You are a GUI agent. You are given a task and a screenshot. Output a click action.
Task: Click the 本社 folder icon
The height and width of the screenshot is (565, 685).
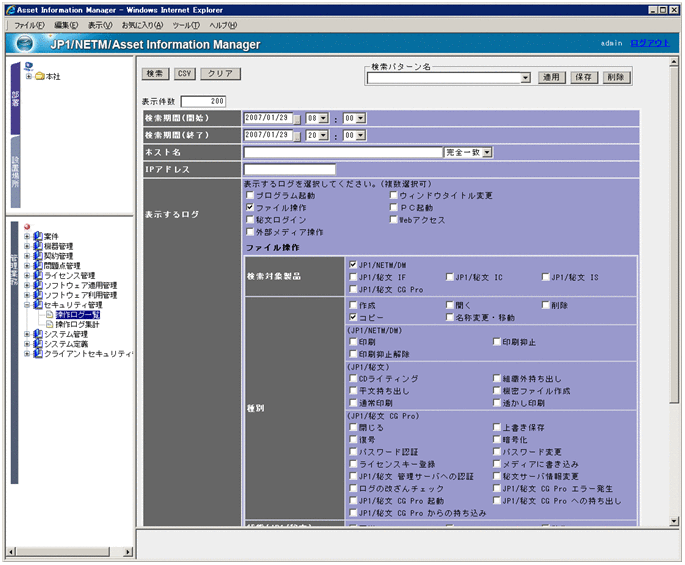pos(40,76)
